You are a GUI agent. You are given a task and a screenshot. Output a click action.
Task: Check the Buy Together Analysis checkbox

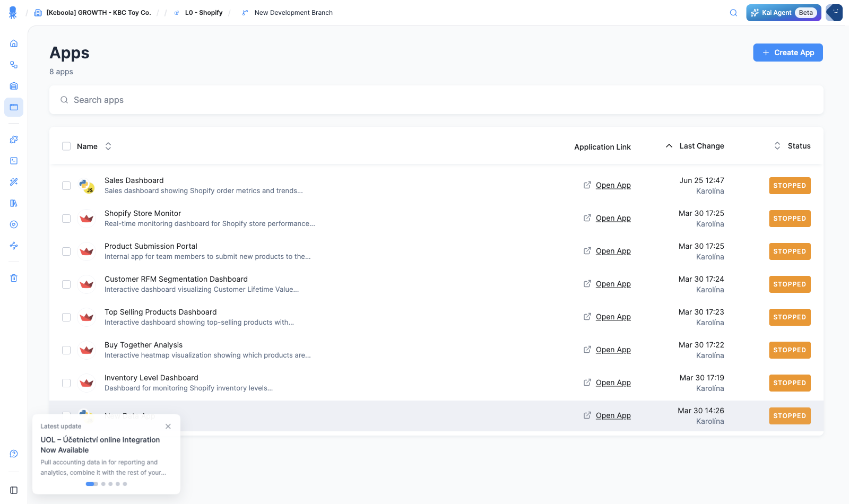pyautogui.click(x=66, y=350)
